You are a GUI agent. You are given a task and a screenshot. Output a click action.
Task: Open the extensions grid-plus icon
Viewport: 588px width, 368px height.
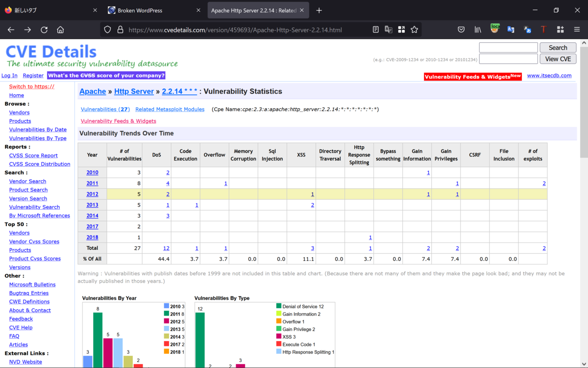(561, 29)
